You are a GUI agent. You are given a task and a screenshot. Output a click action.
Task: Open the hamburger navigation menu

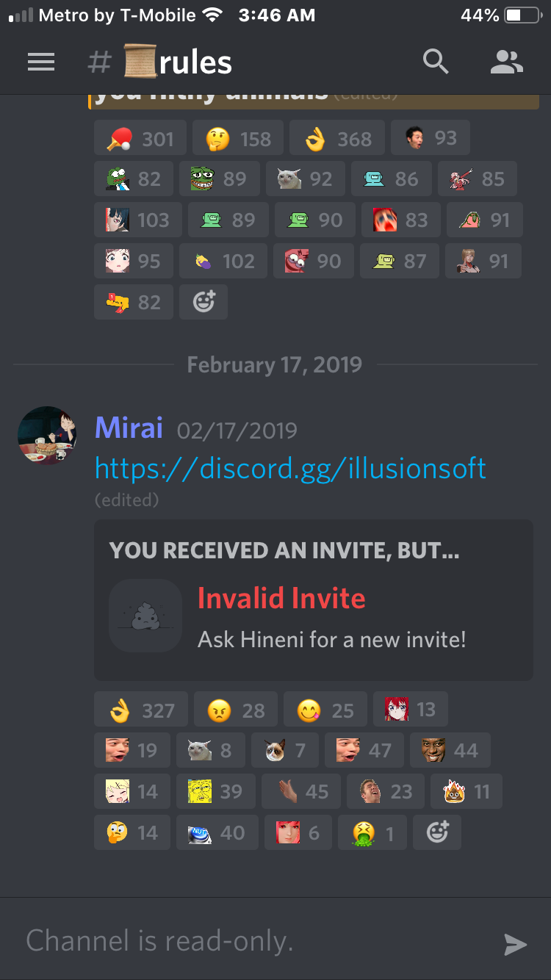[41, 62]
